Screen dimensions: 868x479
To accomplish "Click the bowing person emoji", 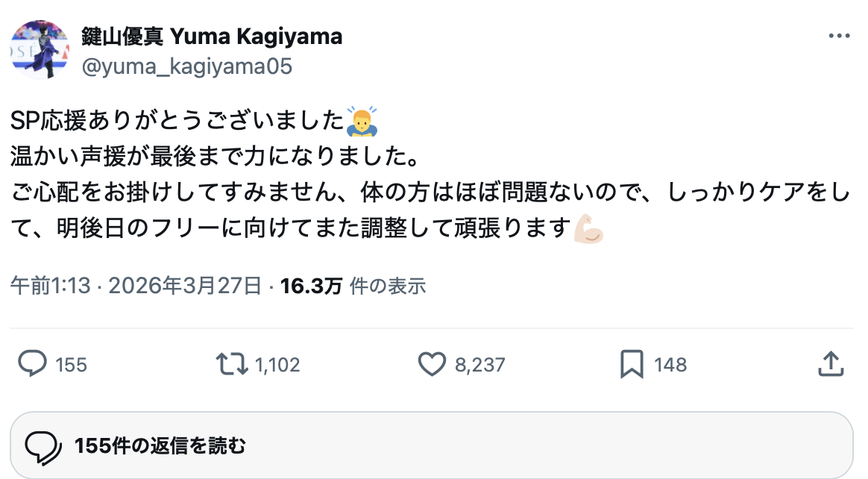I will (x=362, y=120).
